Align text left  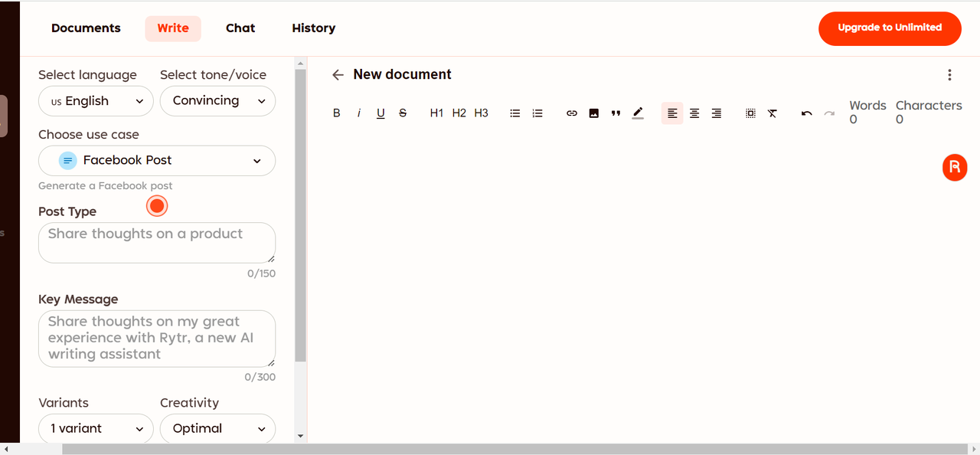[672, 113]
